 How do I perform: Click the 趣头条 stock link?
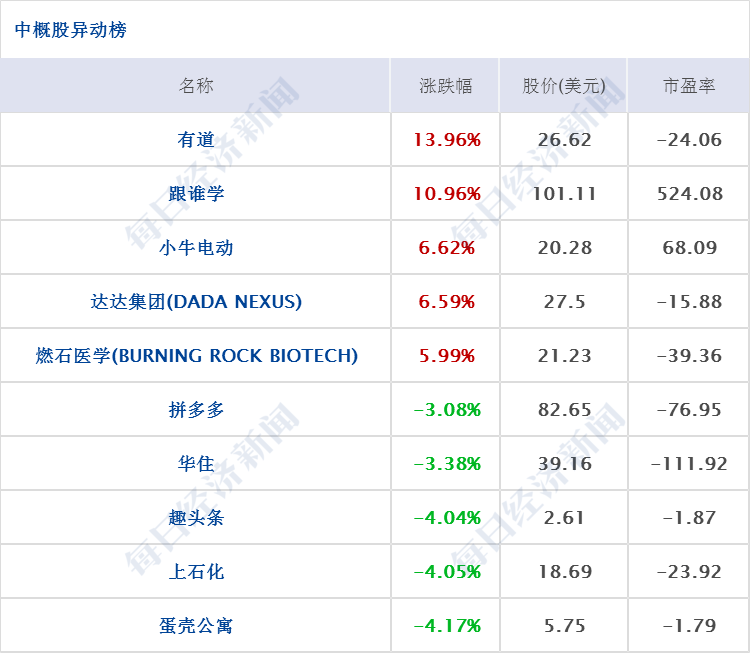(x=196, y=518)
